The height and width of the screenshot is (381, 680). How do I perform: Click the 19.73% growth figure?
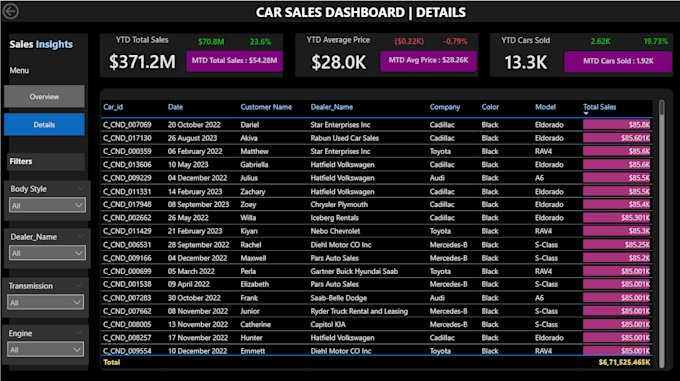[x=656, y=41]
